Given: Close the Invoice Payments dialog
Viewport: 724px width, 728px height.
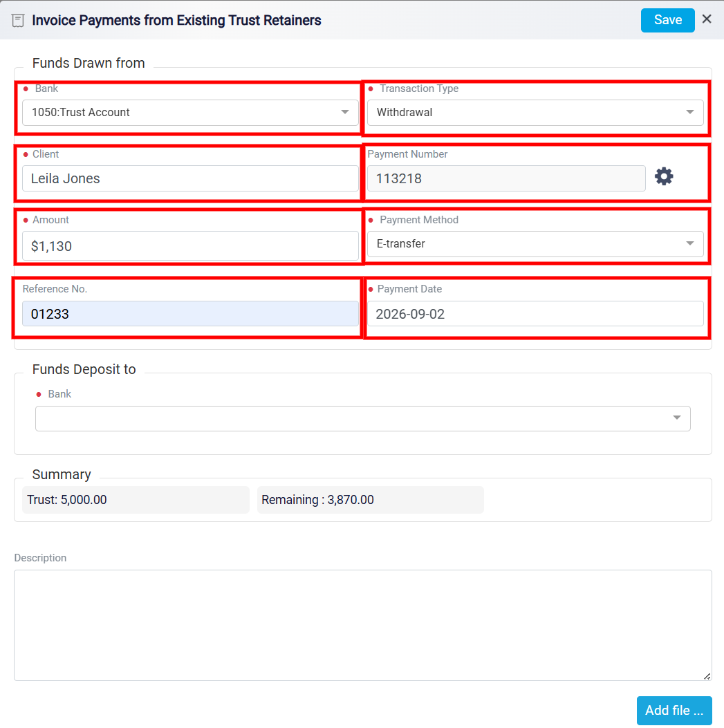Looking at the screenshot, I should (x=706, y=19).
